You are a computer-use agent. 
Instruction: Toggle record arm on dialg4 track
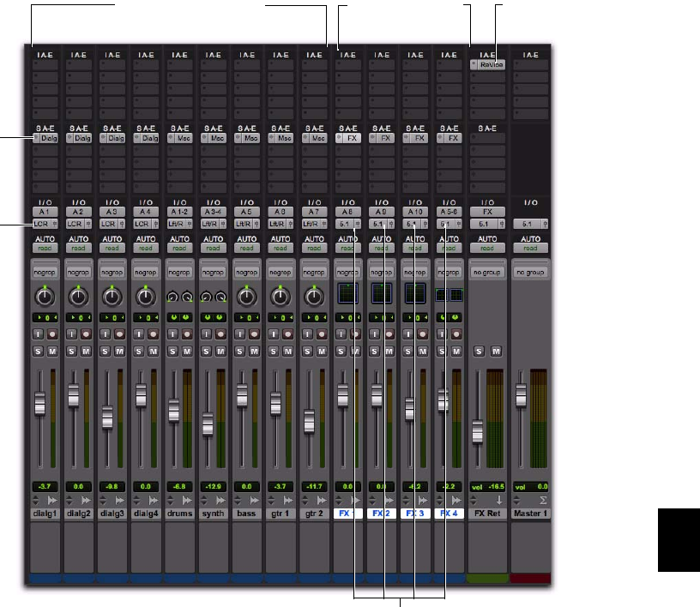(x=152, y=334)
